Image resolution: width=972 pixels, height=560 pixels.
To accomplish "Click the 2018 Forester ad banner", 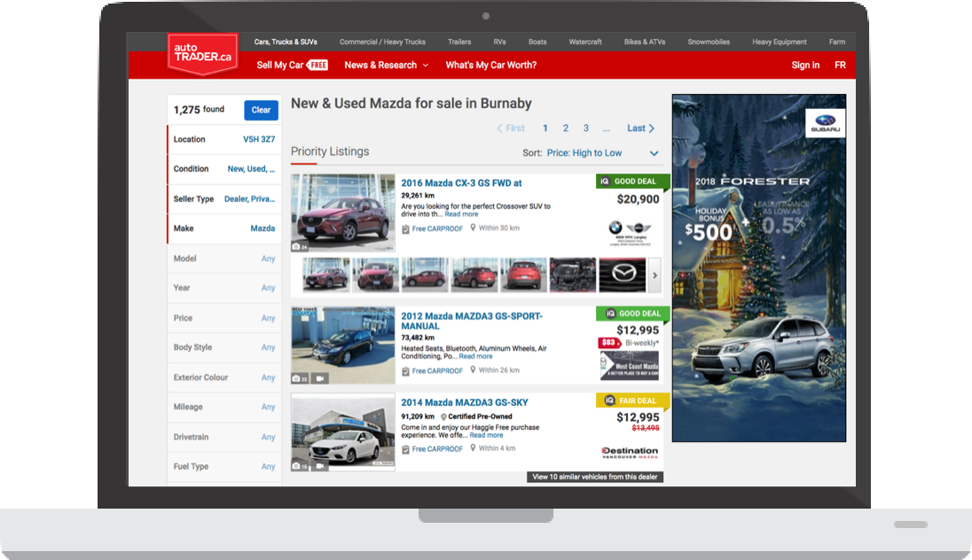I will [x=759, y=268].
